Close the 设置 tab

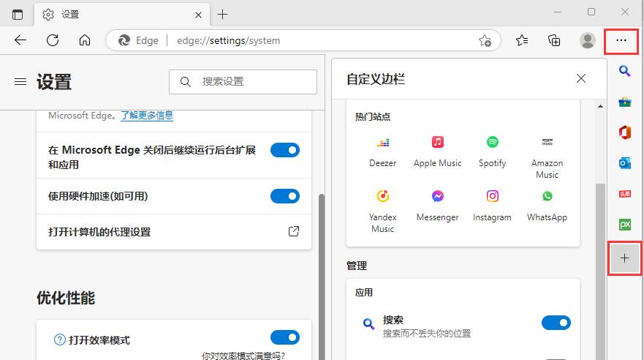click(198, 15)
